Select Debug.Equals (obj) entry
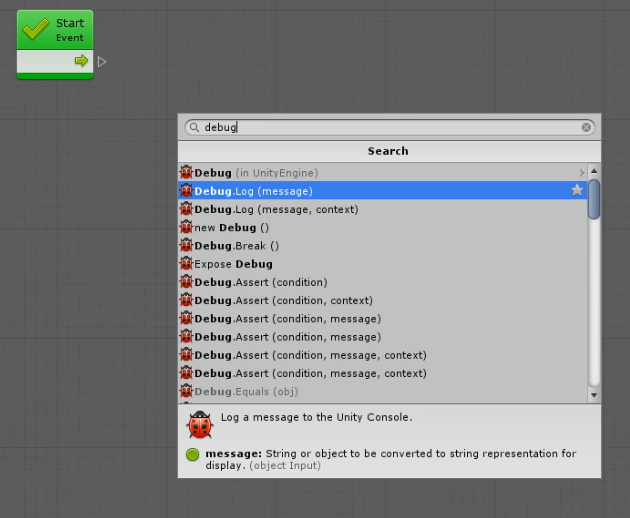Image resolution: width=630 pixels, height=518 pixels. click(246, 391)
